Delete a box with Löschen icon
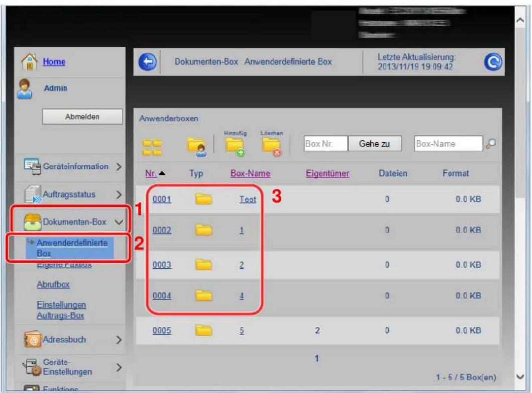Image resolution: width=532 pixels, height=393 pixels. (272, 147)
